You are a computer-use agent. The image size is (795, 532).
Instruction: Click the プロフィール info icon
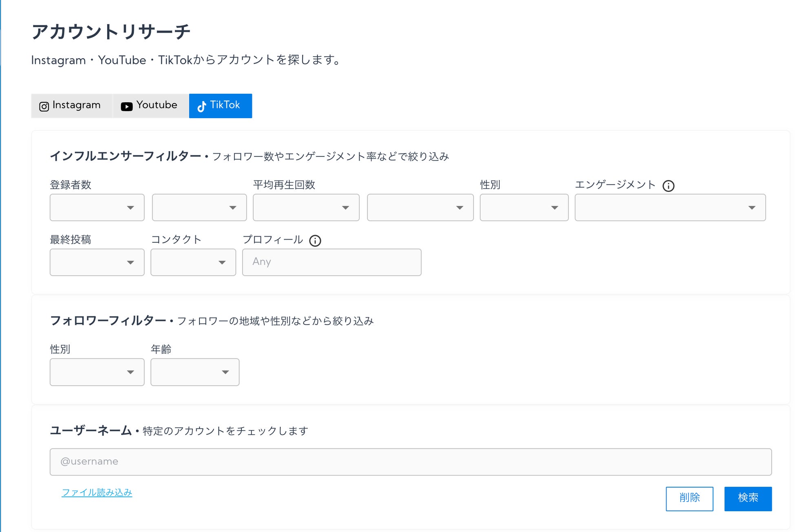pyautogui.click(x=315, y=241)
